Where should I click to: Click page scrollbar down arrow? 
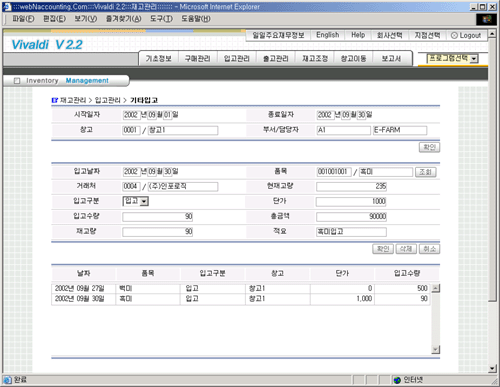pos(492,369)
